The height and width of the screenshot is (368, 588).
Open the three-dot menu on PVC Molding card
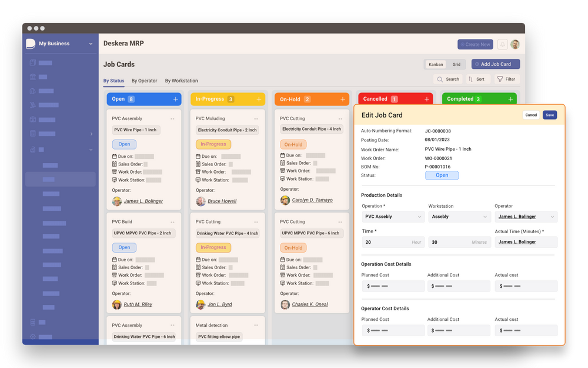(256, 118)
